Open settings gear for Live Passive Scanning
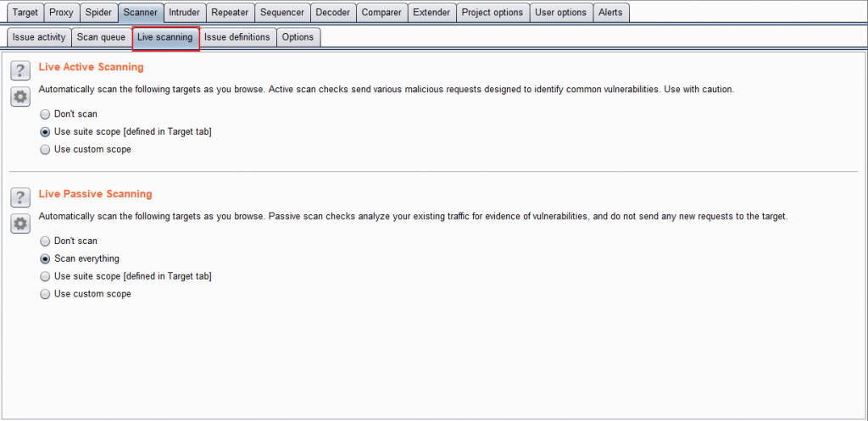The height and width of the screenshot is (421, 868). (20, 224)
